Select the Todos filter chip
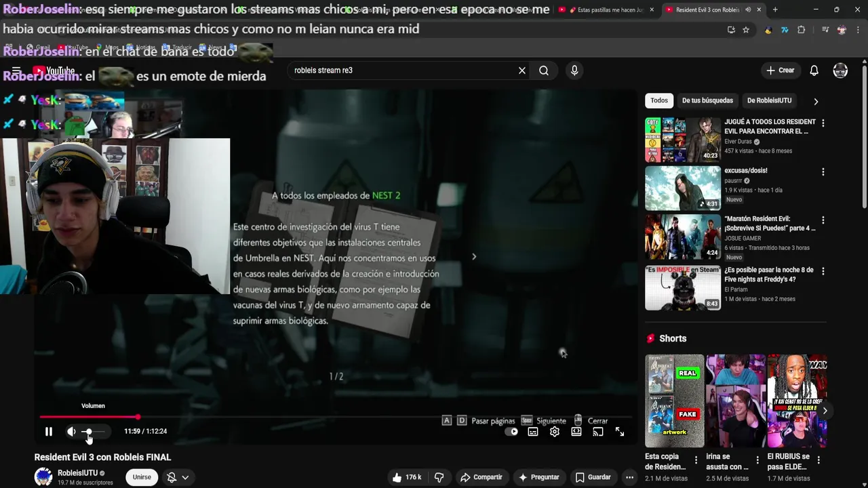Image resolution: width=868 pixels, height=488 pixels. (659, 100)
